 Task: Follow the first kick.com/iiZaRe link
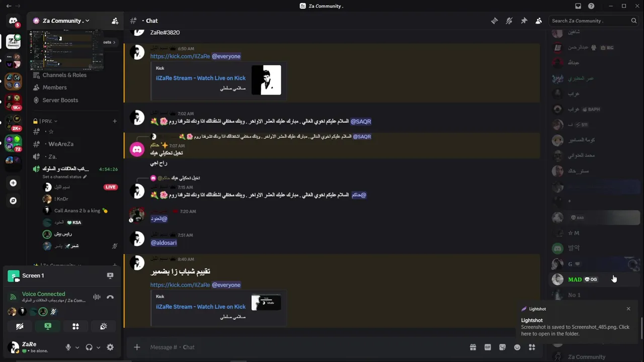180,56
